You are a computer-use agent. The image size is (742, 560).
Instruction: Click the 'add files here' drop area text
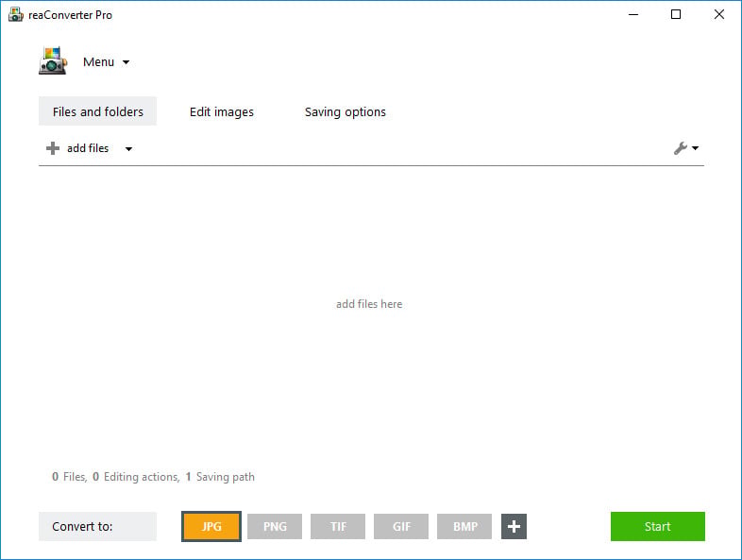[369, 304]
